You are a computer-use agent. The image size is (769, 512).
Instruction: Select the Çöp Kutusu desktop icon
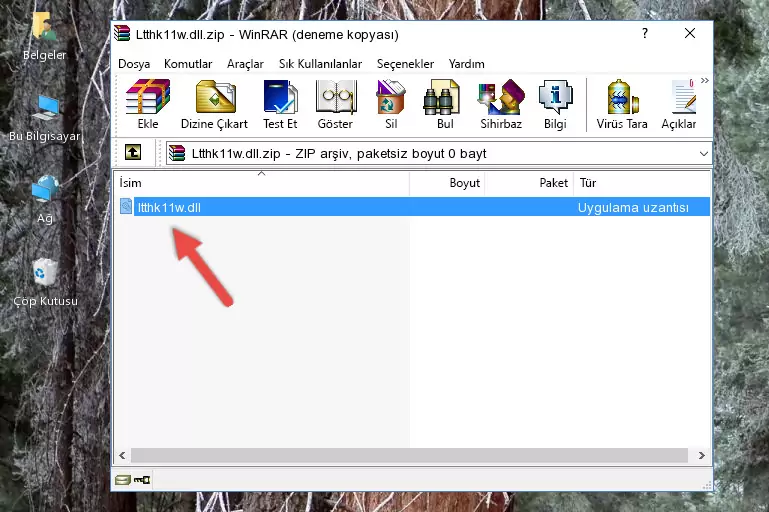[x=45, y=282]
